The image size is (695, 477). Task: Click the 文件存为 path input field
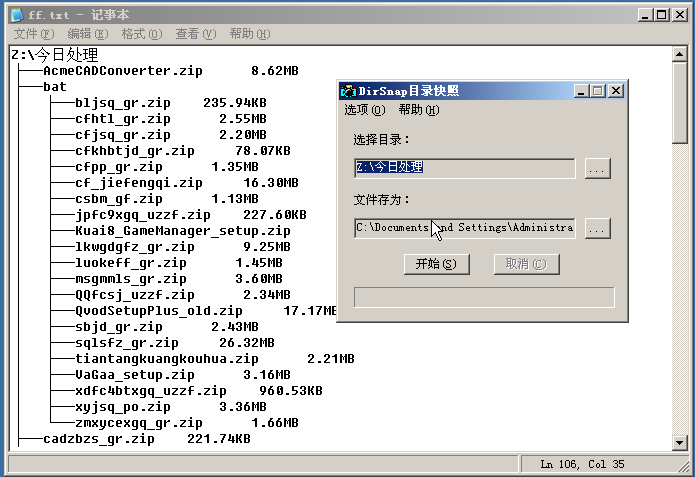[x=465, y=228]
